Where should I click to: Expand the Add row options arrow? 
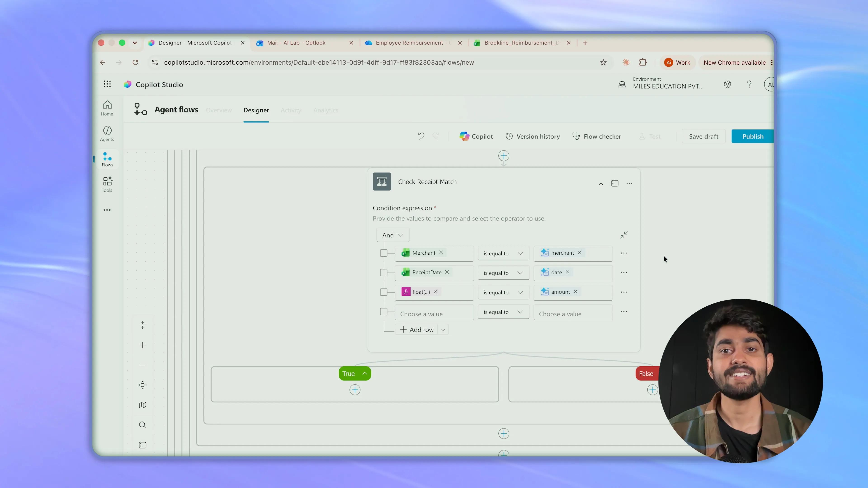pos(443,330)
